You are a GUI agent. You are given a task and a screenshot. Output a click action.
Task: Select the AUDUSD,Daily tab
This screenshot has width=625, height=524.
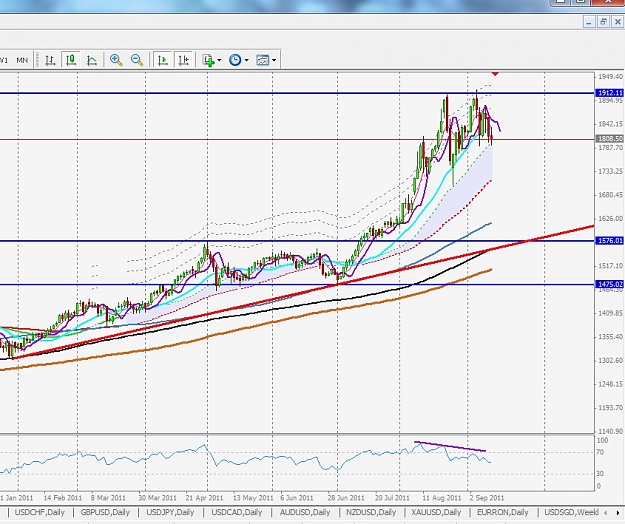pos(305,512)
